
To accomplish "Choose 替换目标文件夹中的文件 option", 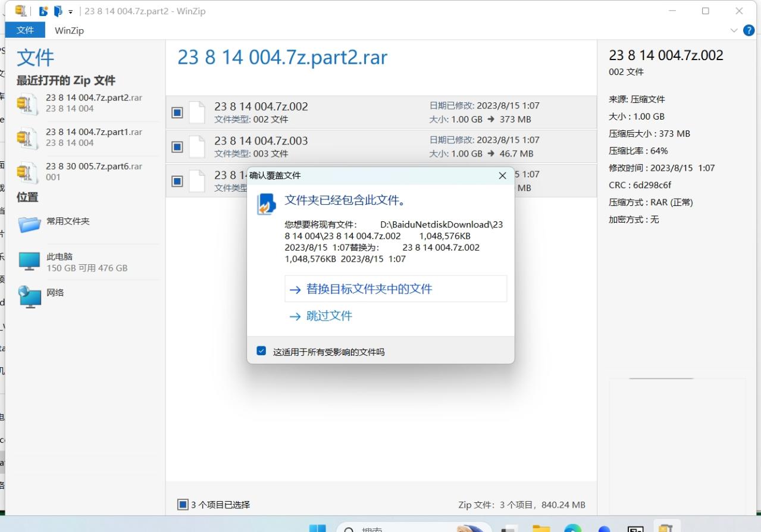I will (x=369, y=289).
